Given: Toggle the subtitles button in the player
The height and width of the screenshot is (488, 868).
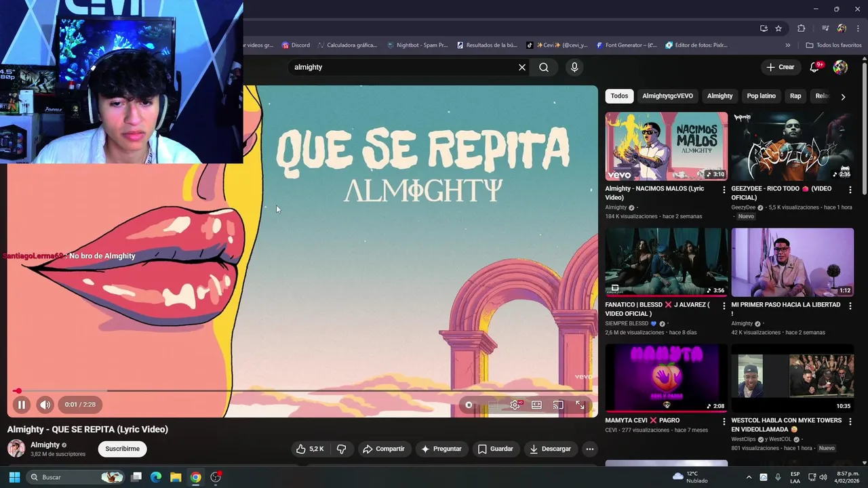Looking at the screenshot, I should [x=493, y=405].
